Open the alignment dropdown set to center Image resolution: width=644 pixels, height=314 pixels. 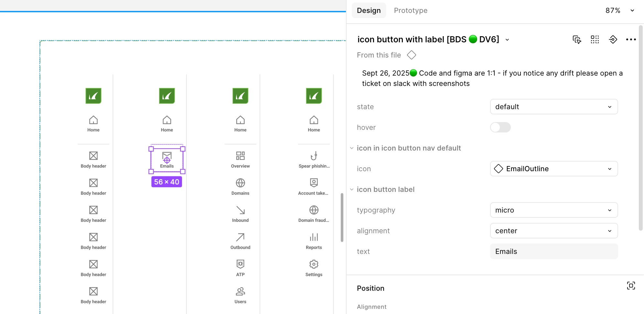(x=554, y=231)
